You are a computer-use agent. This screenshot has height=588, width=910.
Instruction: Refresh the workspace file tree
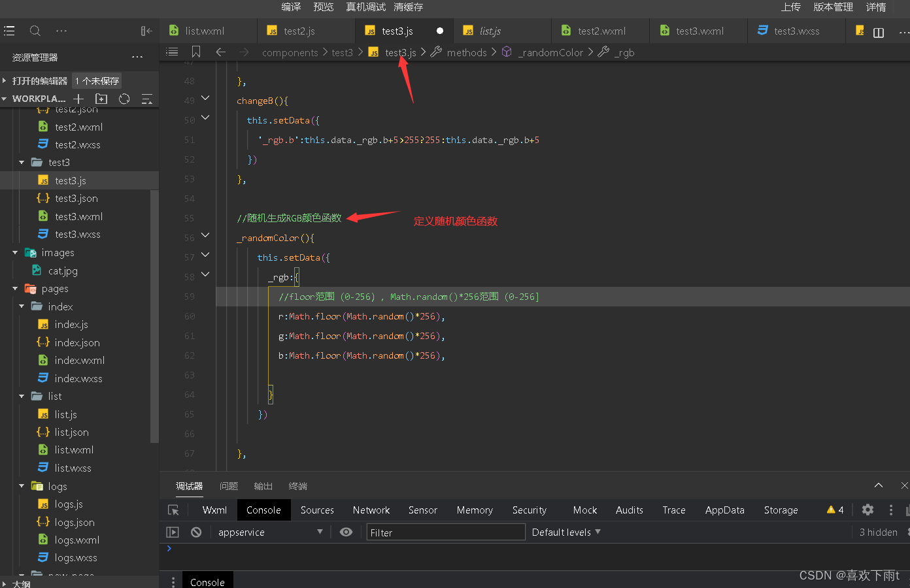(x=124, y=99)
